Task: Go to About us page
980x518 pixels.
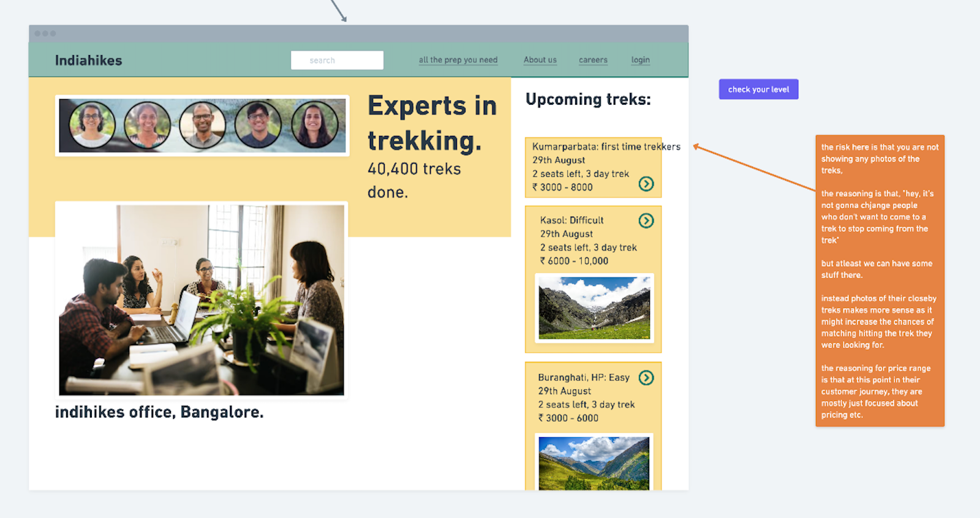Action: (540, 60)
